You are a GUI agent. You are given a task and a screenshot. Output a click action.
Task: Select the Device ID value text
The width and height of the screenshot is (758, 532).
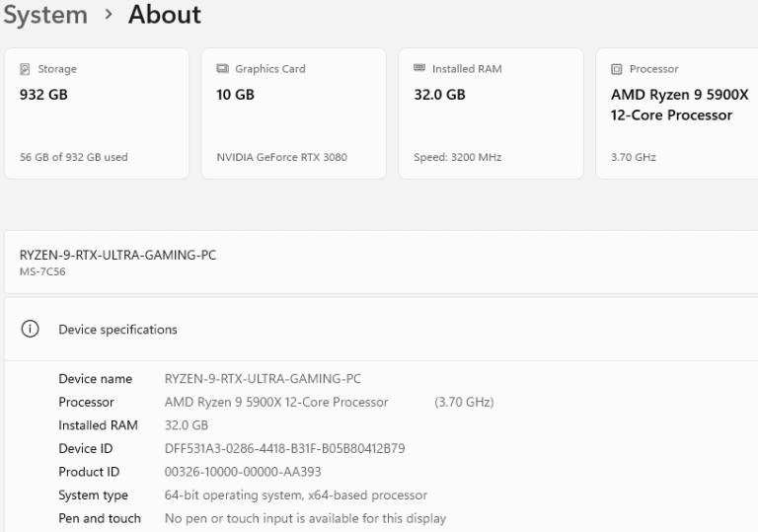(284, 448)
